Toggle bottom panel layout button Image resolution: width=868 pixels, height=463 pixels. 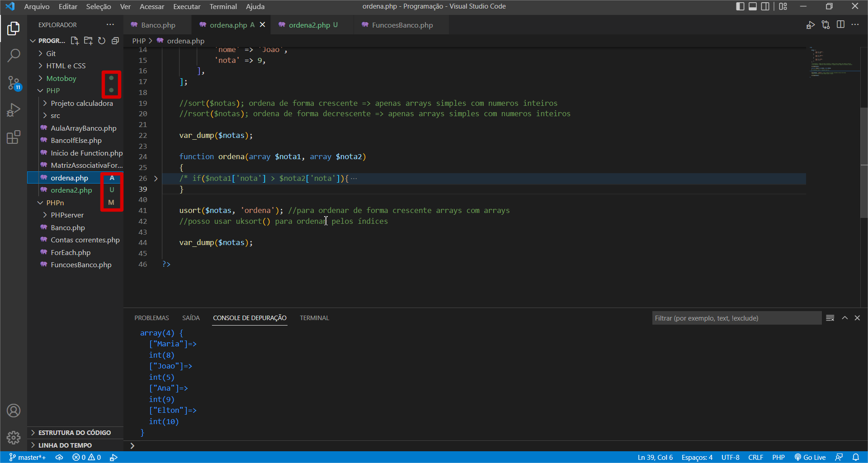click(x=753, y=6)
